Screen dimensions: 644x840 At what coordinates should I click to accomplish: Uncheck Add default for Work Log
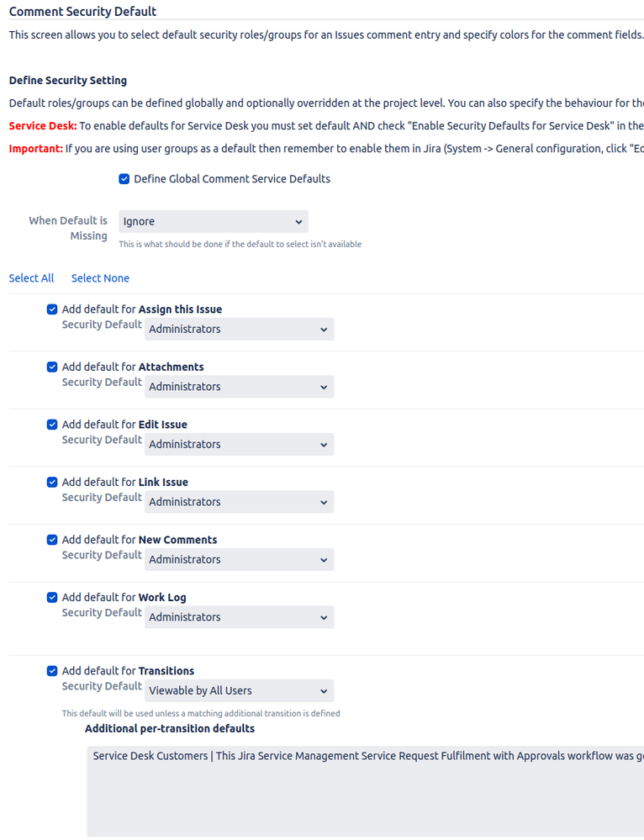coord(51,597)
